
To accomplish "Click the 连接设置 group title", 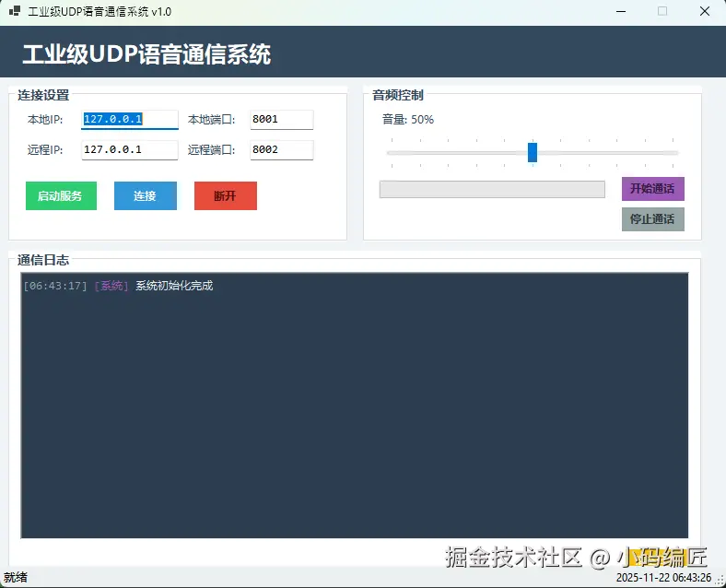I will pos(43,95).
